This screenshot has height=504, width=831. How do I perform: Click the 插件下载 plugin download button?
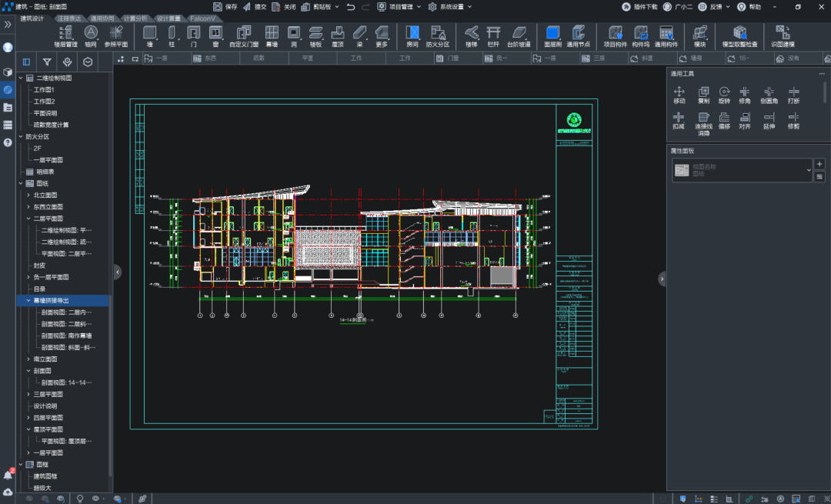639,7
